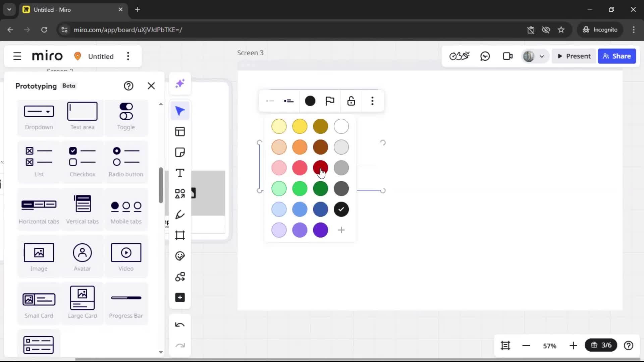The image size is (644, 362).
Task: Select the sticky note tool
Action: (180, 153)
